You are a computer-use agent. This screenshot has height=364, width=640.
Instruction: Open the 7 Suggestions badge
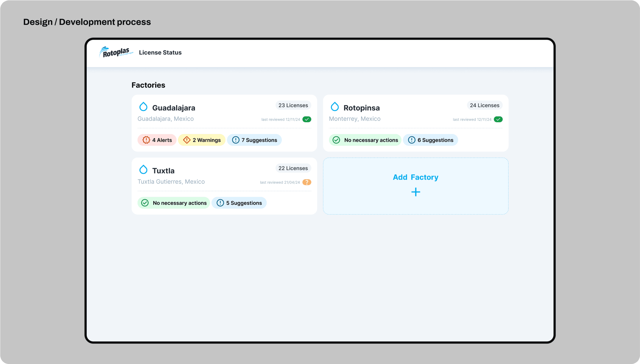click(x=254, y=140)
